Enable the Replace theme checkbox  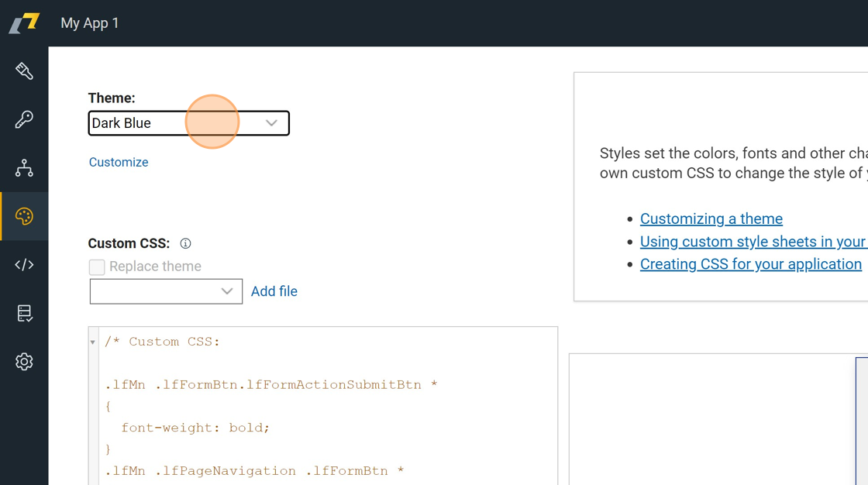point(97,267)
